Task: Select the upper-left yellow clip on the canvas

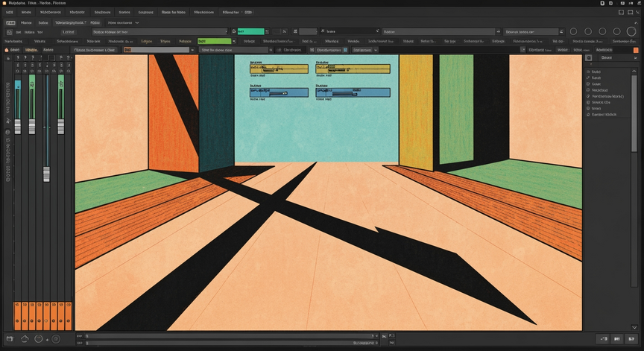Action: click(279, 69)
